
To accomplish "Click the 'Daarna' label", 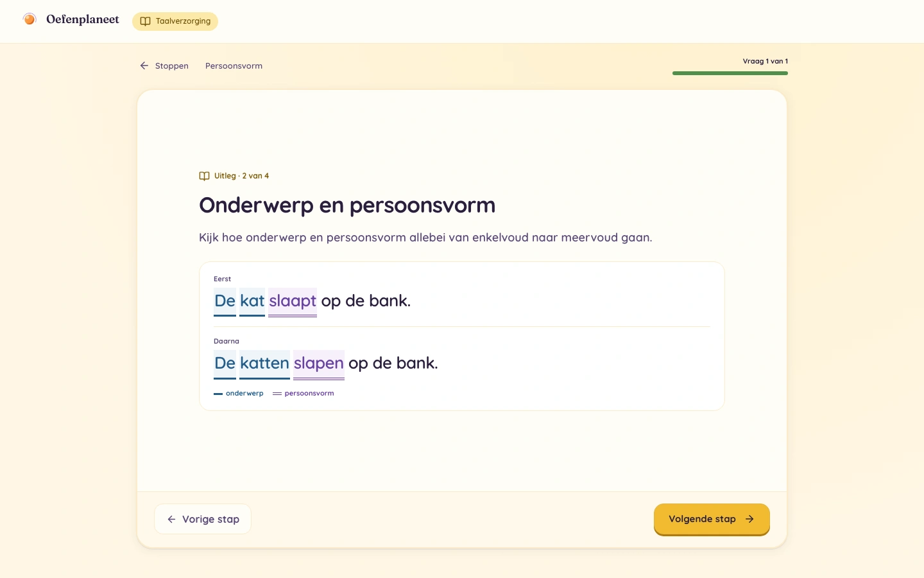I will point(227,341).
